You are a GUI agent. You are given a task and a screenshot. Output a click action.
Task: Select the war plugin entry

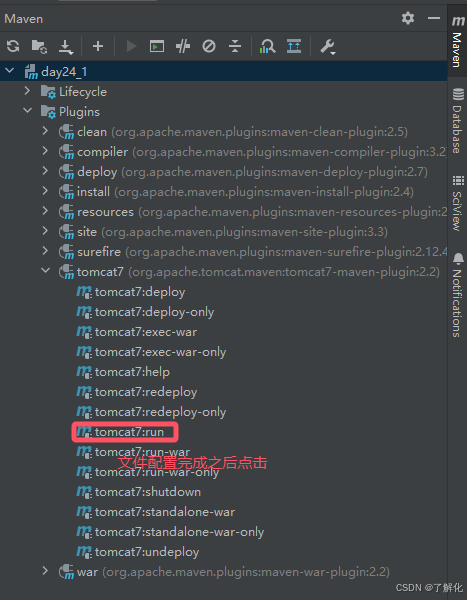224,572
